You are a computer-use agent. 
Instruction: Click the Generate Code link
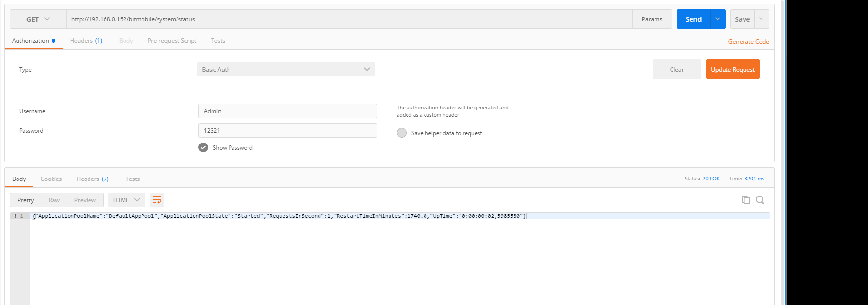pyautogui.click(x=748, y=42)
